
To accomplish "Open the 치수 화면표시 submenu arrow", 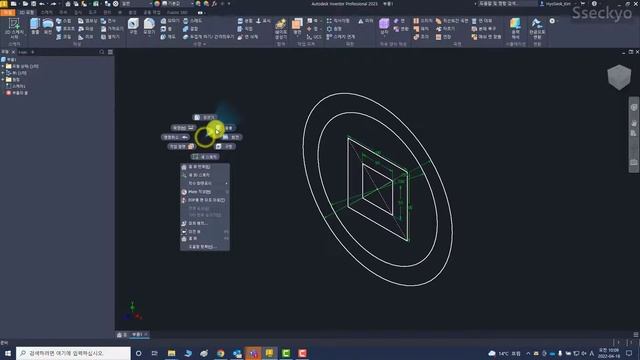I will tap(227, 183).
